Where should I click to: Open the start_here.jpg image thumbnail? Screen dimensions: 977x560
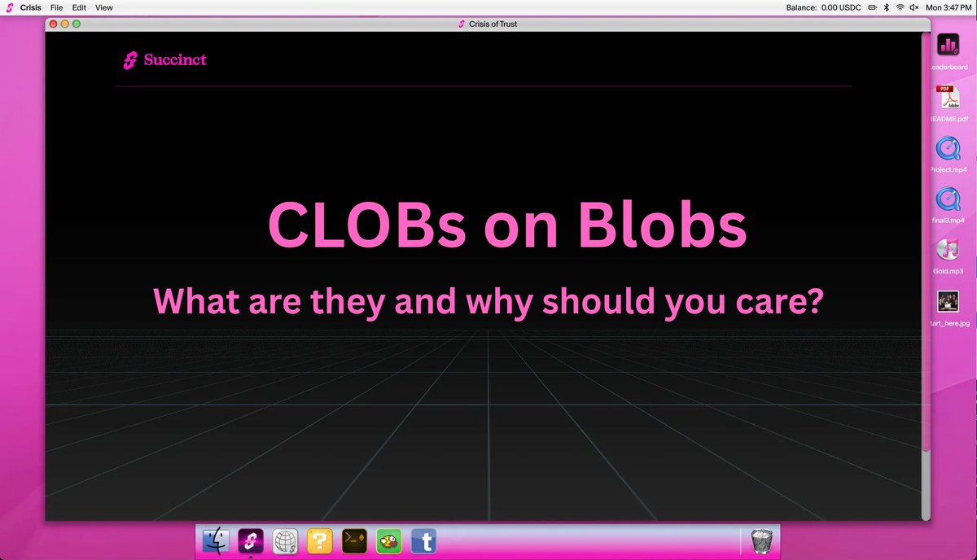949,301
